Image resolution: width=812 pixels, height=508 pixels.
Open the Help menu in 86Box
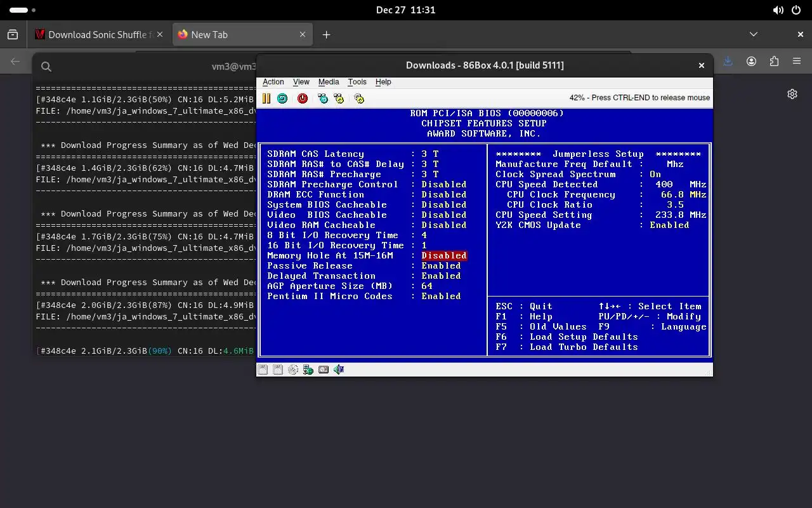pyautogui.click(x=383, y=82)
